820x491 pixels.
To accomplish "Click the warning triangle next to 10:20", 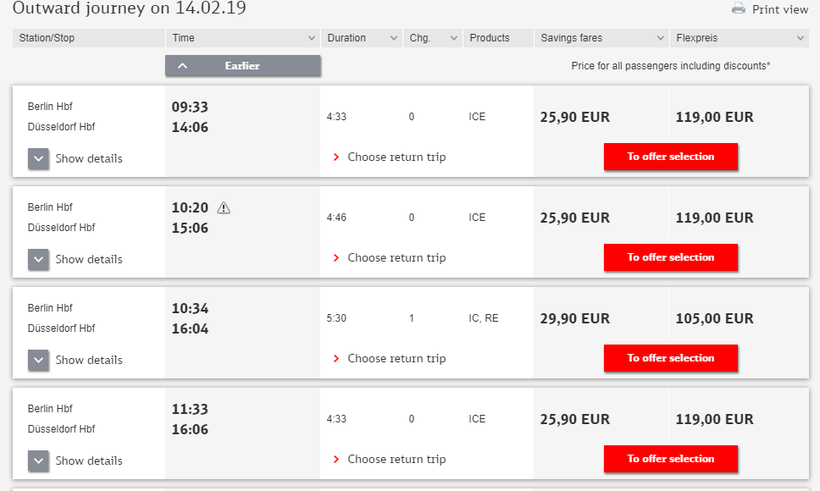I will (224, 208).
